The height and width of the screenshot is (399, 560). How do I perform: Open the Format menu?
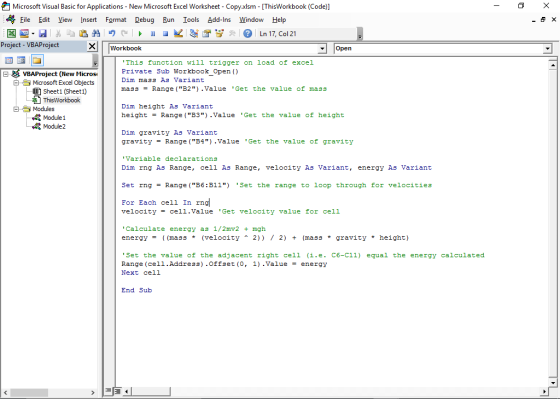(x=116, y=20)
